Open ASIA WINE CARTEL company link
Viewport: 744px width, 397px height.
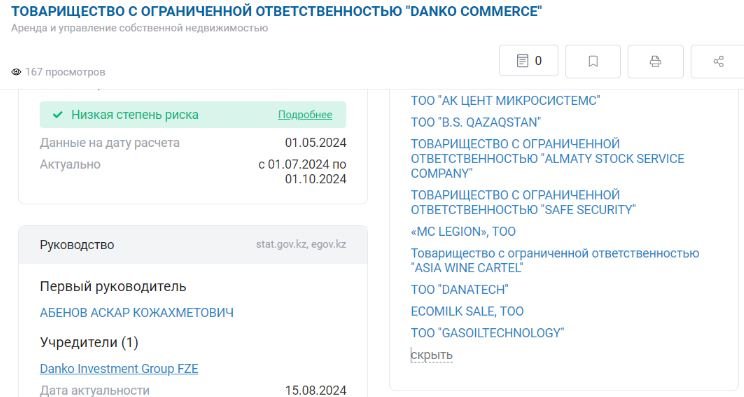[555, 260]
